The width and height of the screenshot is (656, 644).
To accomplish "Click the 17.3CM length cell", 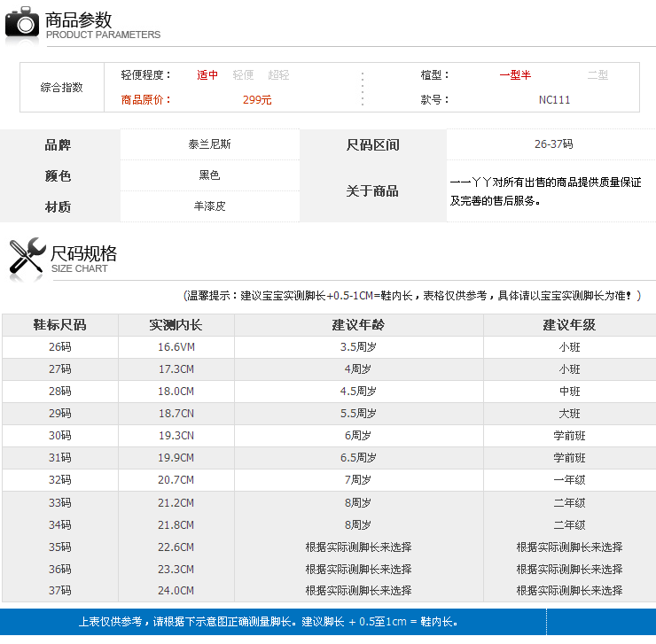I will [x=176, y=369].
